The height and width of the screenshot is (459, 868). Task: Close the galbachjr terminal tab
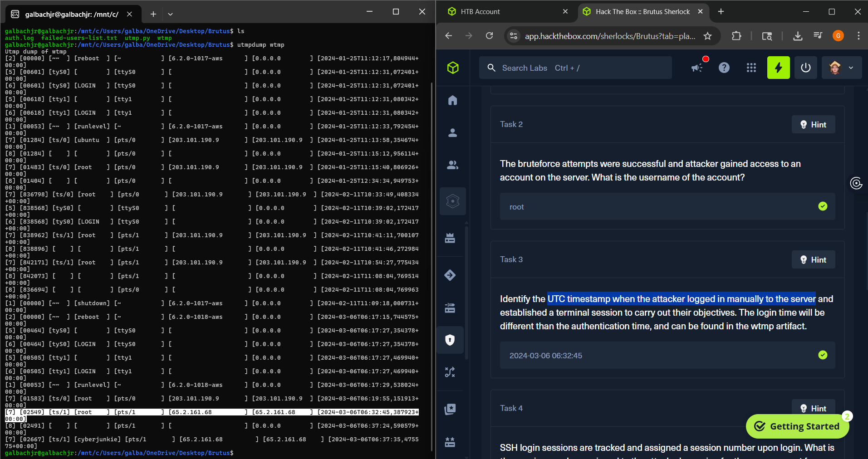pos(129,14)
